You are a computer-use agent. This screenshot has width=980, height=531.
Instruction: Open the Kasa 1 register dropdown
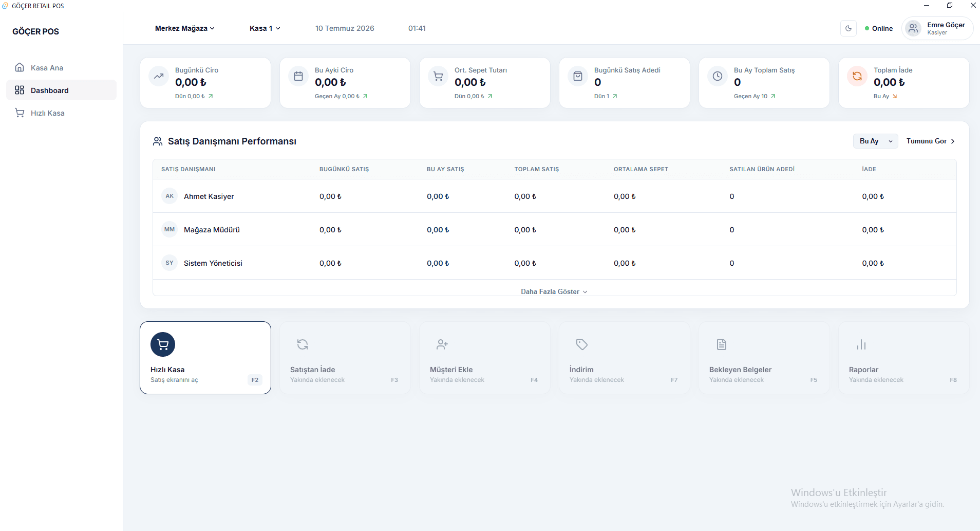pyautogui.click(x=265, y=28)
